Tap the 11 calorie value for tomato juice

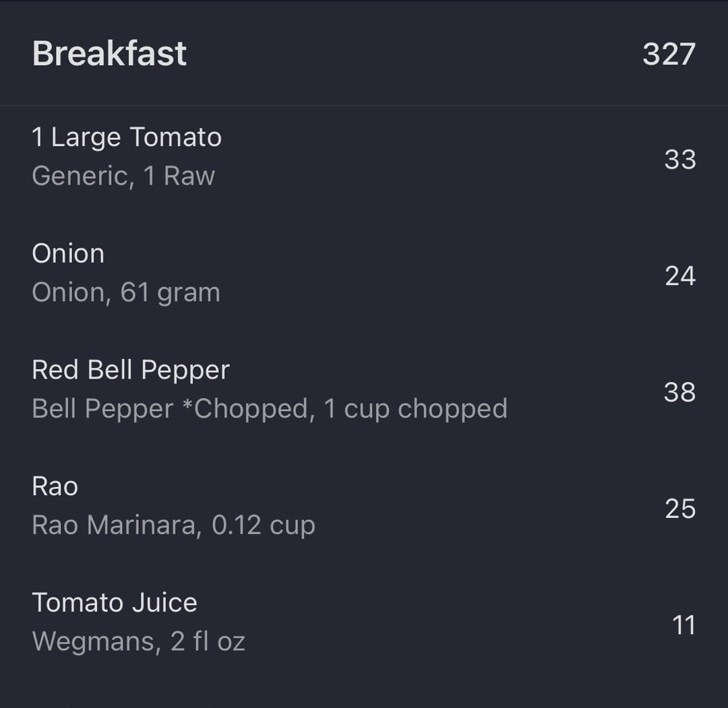pyautogui.click(x=684, y=625)
